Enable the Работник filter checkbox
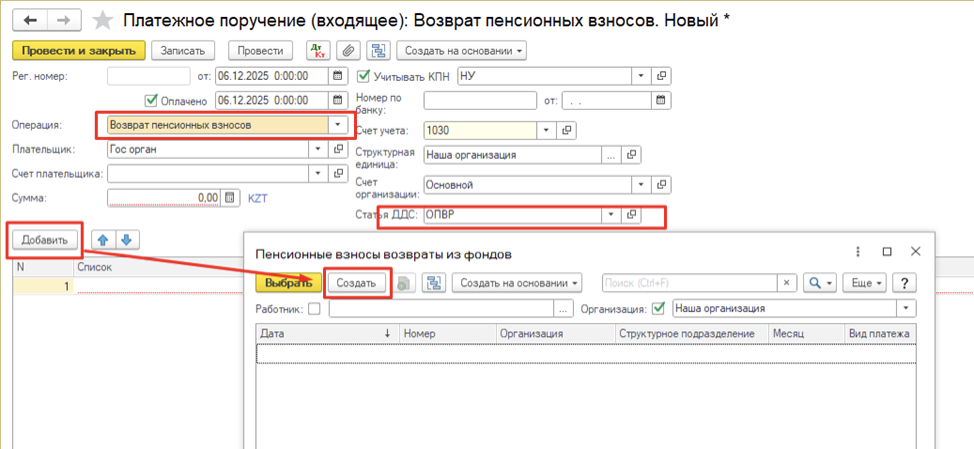 [x=315, y=309]
